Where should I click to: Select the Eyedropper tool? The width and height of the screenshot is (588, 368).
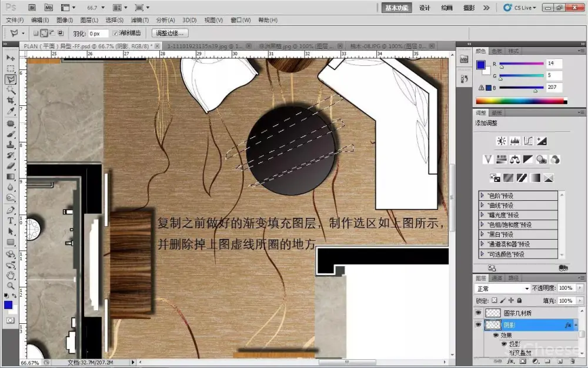(11, 111)
